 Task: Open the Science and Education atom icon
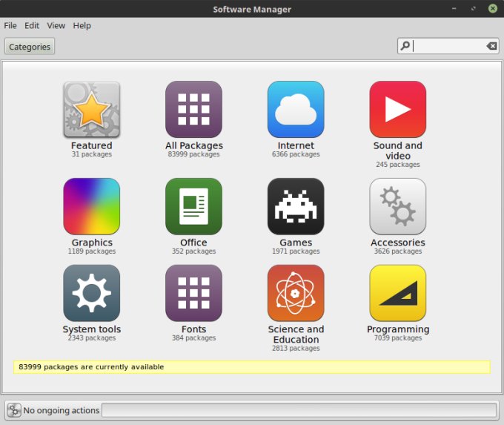pos(296,293)
